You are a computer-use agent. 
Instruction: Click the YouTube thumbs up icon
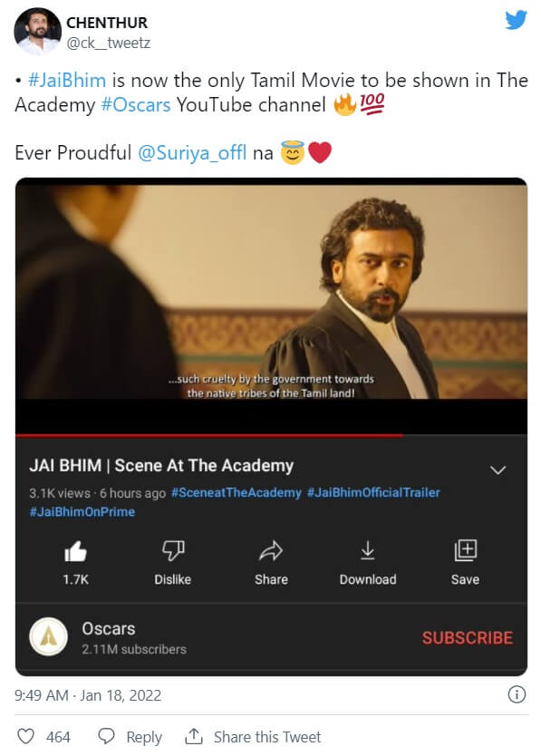pos(76,551)
